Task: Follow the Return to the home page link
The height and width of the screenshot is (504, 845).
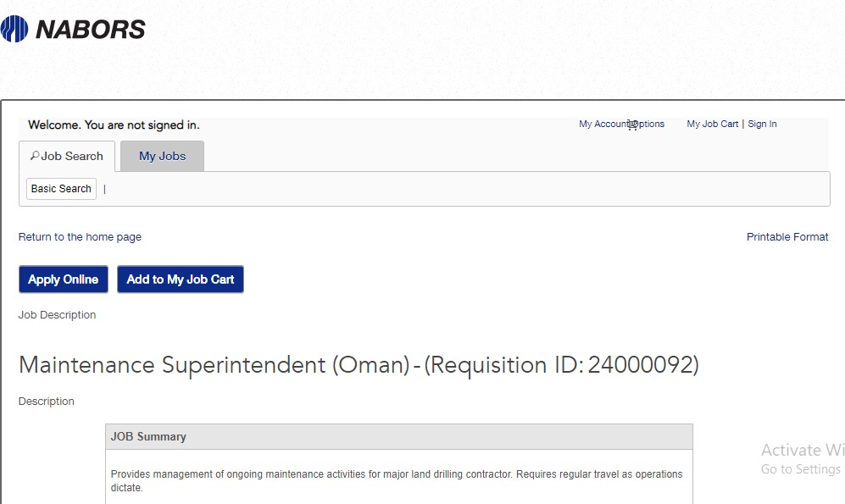Action: [x=80, y=237]
